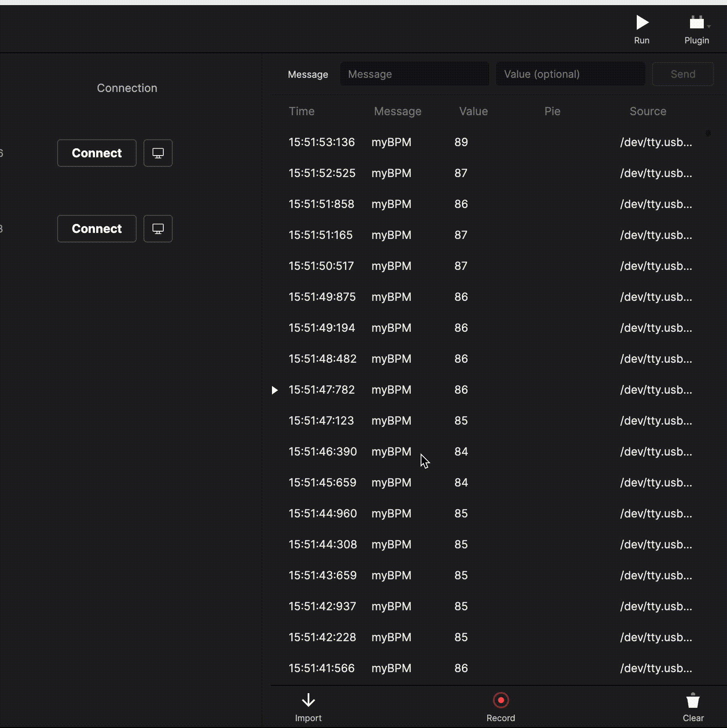The image size is (727, 728).
Task: Click the Send button
Action: pos(683,74)
